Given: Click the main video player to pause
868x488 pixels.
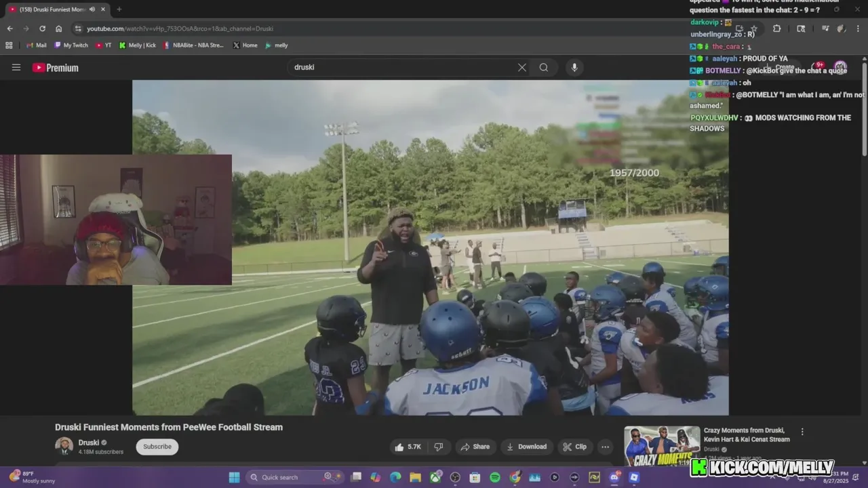Looking at the screenshot, I should tap(430, 247).
